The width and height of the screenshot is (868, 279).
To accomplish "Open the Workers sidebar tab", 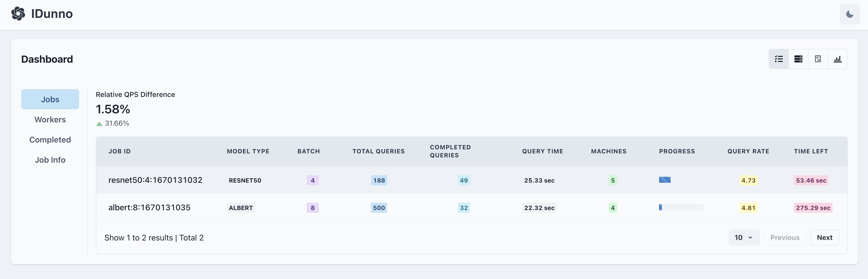I will 50,119.
